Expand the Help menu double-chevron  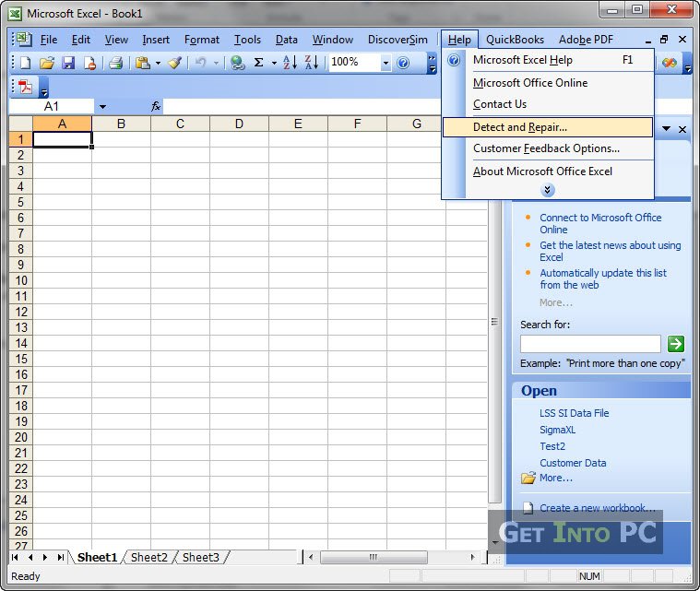pos(547,190)
